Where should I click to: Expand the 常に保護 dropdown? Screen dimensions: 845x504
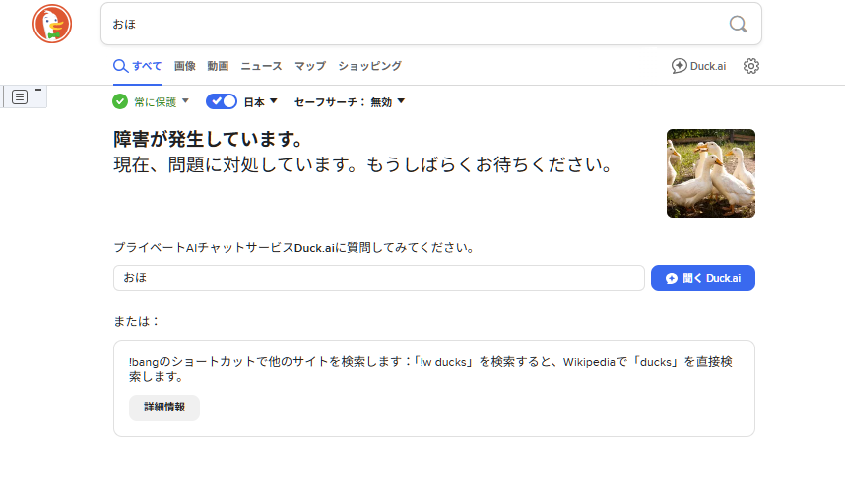click(162, 101)
